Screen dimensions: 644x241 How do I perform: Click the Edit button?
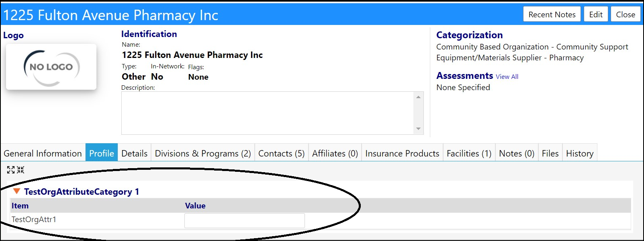click(x=596, y=14)
